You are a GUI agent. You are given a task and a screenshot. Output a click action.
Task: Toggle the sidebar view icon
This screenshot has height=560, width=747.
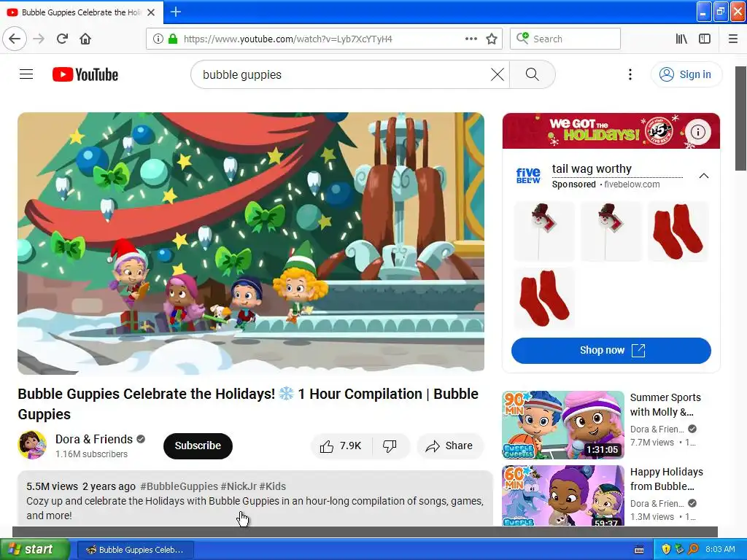pyautogui.click(x=705, y=39)
